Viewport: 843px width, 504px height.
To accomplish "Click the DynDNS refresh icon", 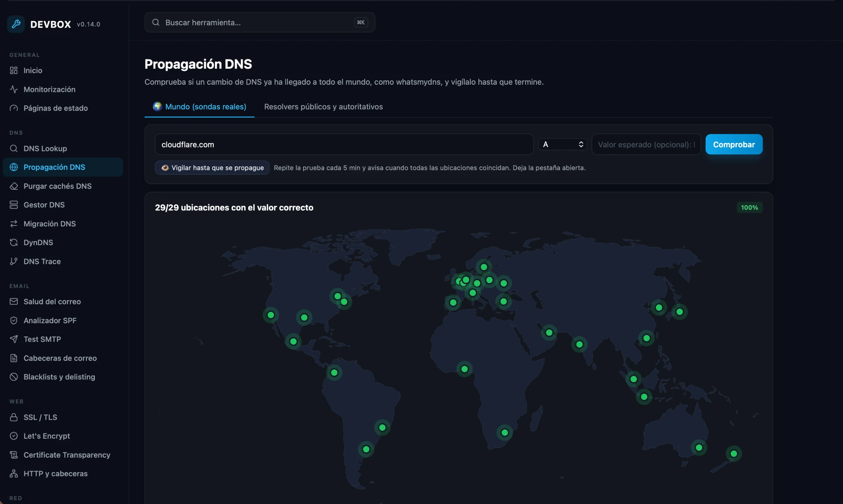I will point(14,242).
